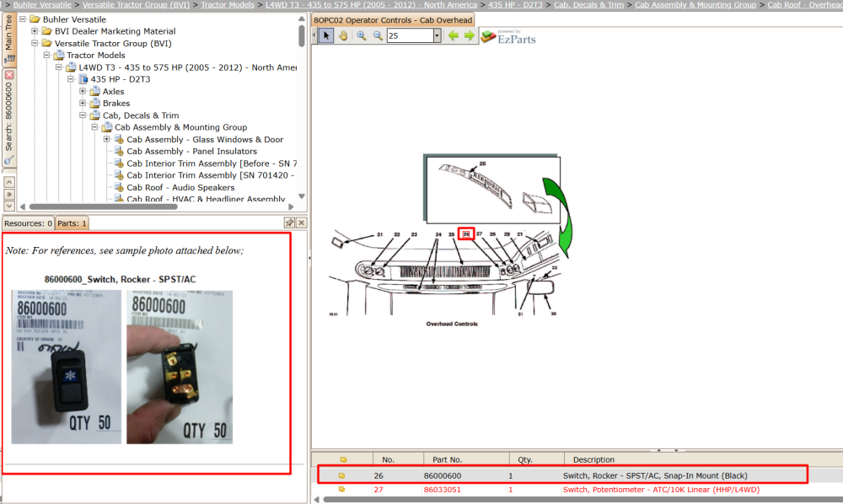Image resolution: width=843 pixels, height=504 pixels.
Task: Collapse the Tractor Models node
Action: pos(46,55)
